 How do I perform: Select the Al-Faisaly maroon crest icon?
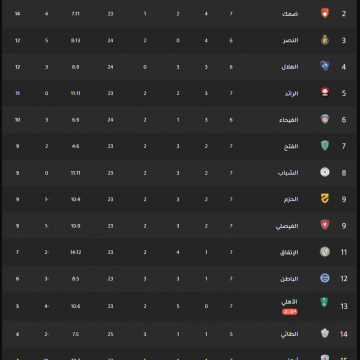coord(325,225)
